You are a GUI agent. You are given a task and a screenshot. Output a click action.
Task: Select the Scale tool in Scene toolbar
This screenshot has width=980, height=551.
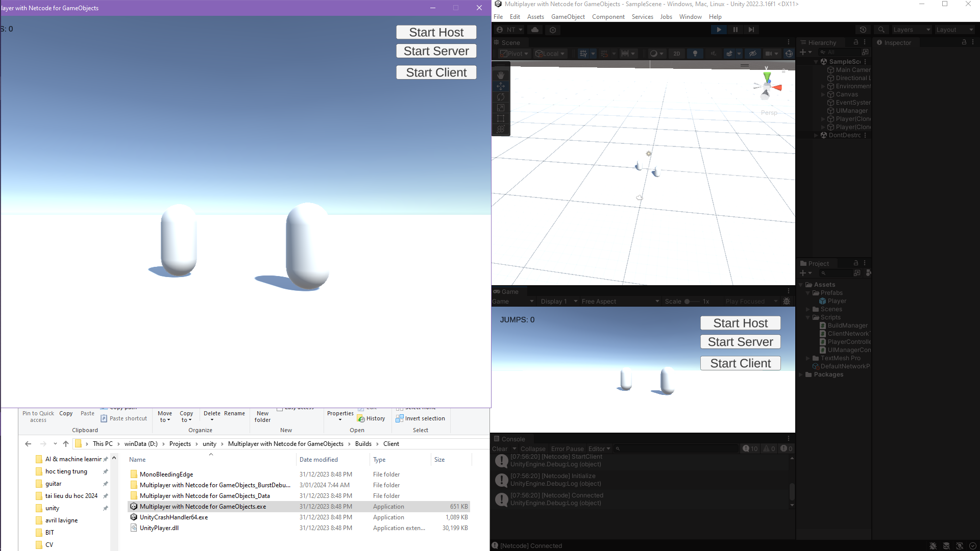point(501,108)
